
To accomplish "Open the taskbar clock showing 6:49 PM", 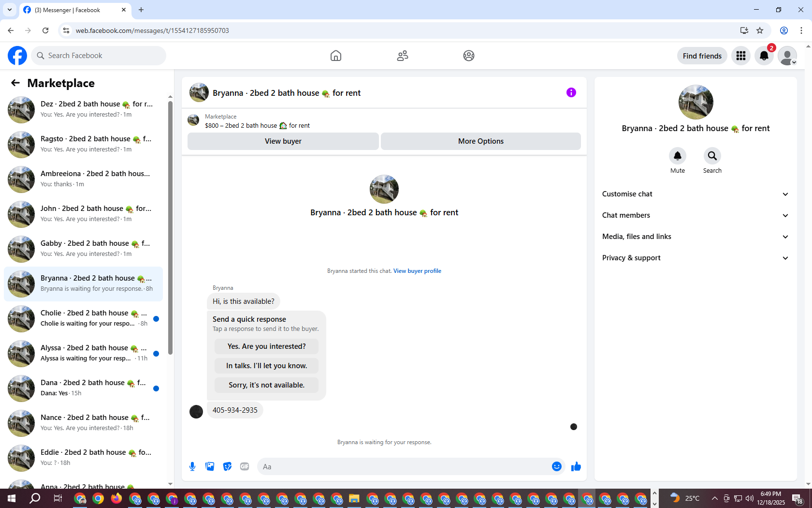I will click(x=771, y=498).
